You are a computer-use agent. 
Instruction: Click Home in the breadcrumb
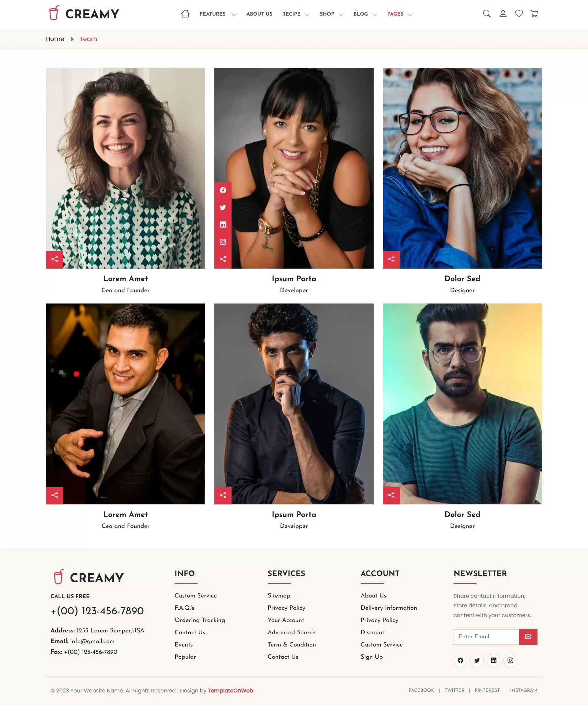pyautogui.click(x=55, y=39)
